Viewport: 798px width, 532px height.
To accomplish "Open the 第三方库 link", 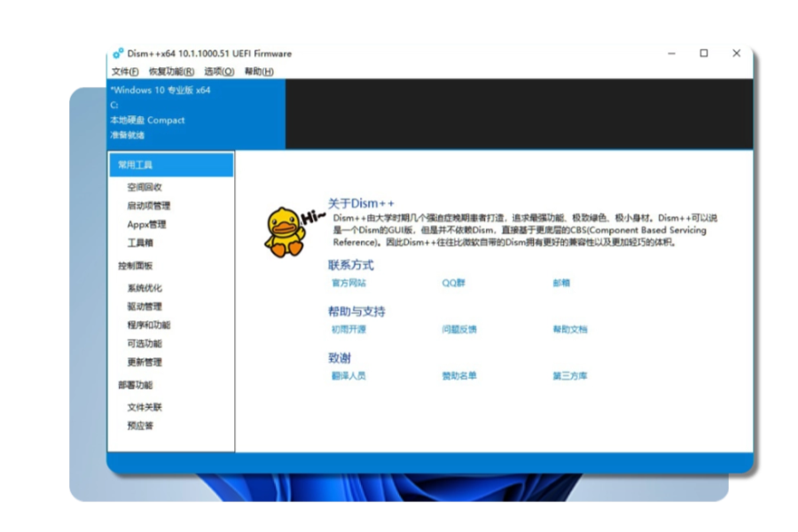I will pos(570,376).
